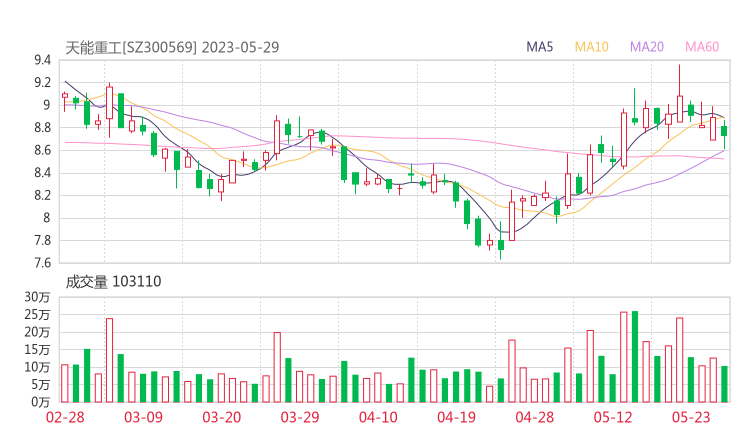Image resolution: width=740 pixels, height=440 pixels.
Task: Click the 05-12 date axis label
Action: (613, 417)
